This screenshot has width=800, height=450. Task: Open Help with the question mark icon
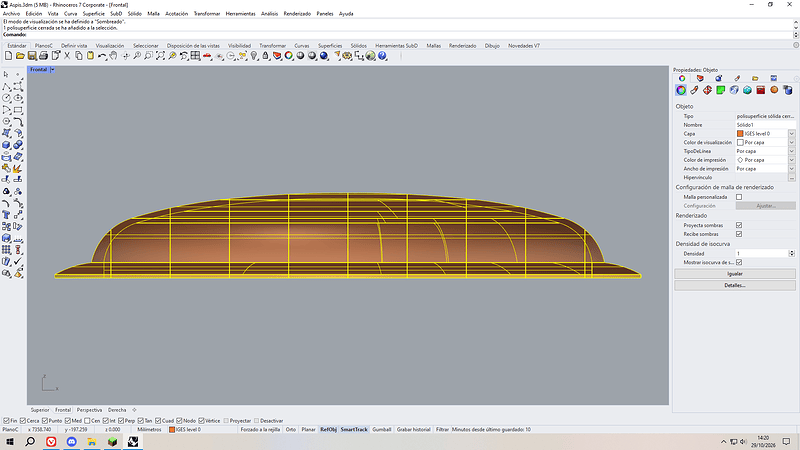pyautogui.click(x=382, y=56)
